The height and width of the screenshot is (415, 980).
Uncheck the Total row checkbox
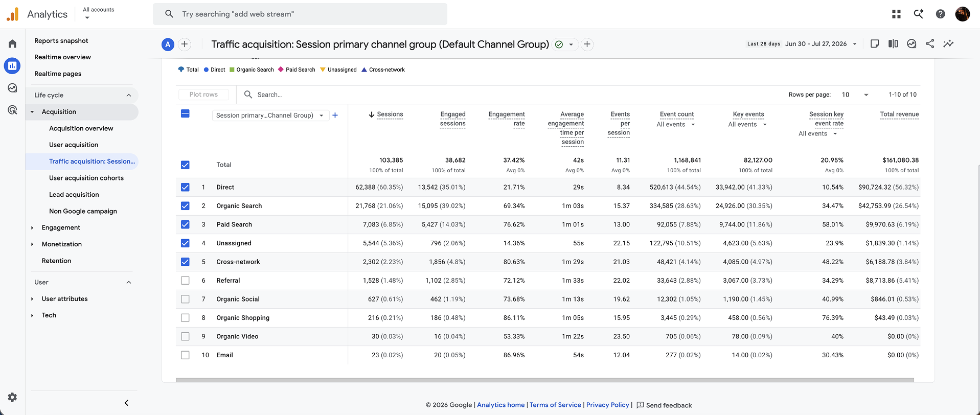(x=185, y=165)
